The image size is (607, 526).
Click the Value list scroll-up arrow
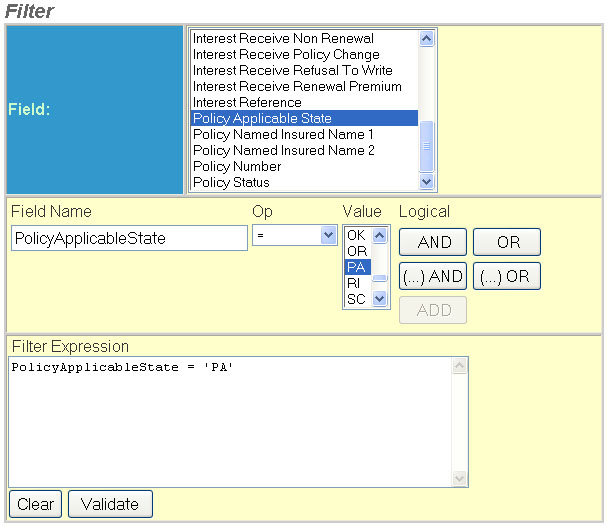coord(380,235)
